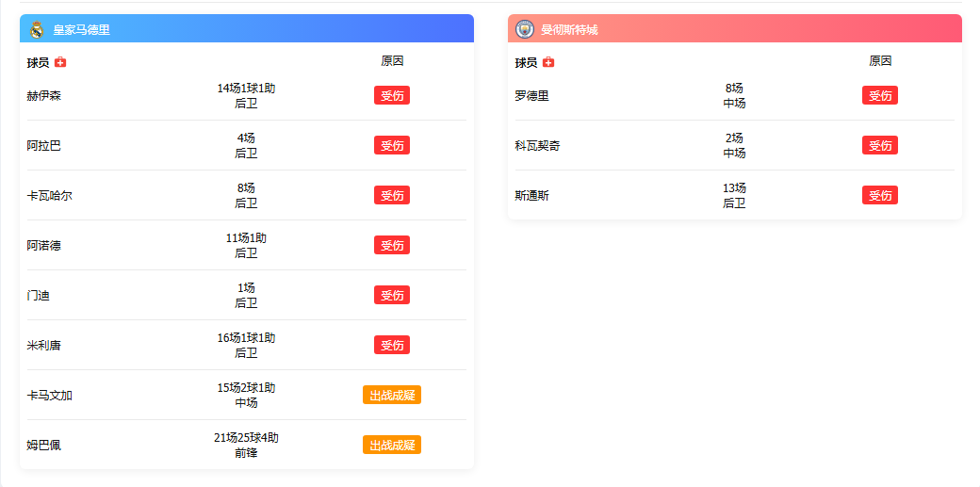Image resolution: width=980 pixels, height=487 pixels.
Task: Click the 原因 column header under Real Madrid
Action: click(x=392, y=60)
